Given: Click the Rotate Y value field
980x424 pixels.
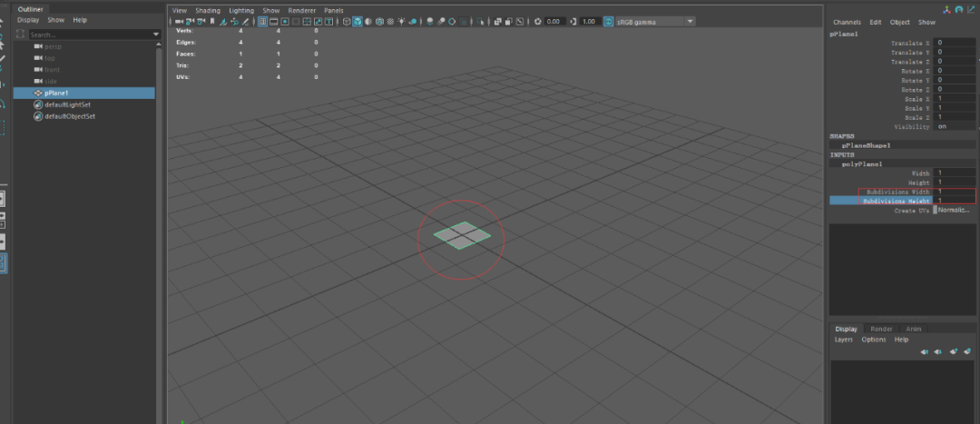Looking at the screenshot, I should click(x=955, y=80).
